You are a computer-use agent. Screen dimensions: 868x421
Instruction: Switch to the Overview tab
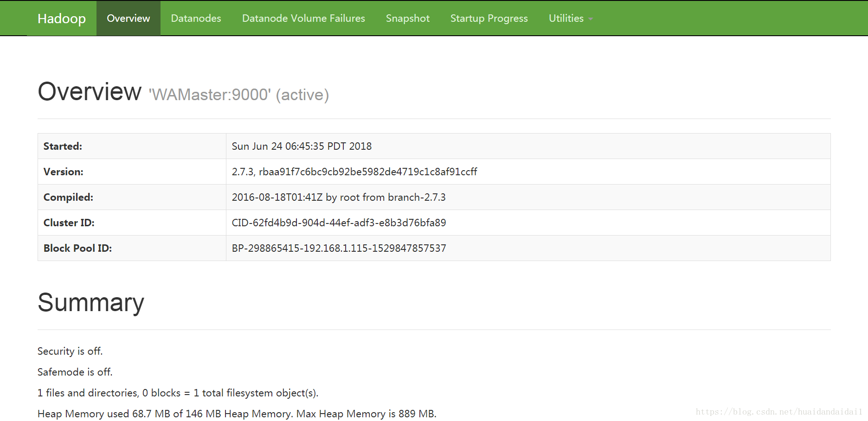click(x=129, y=18)
